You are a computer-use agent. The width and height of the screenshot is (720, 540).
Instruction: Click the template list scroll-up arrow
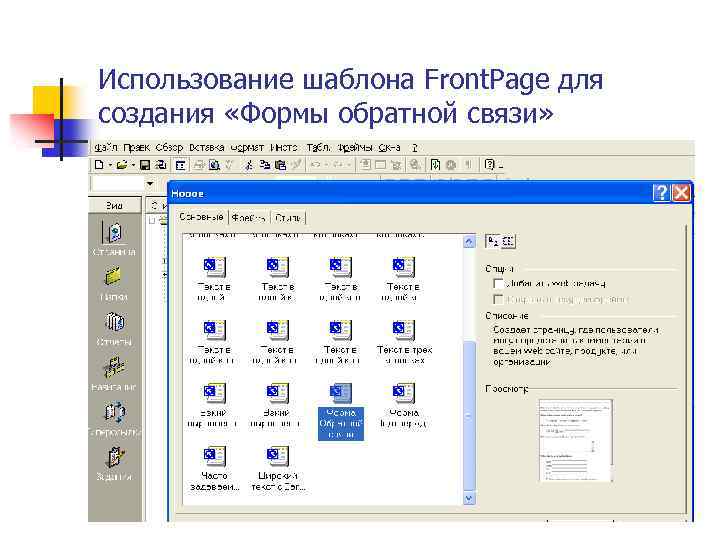469,241
